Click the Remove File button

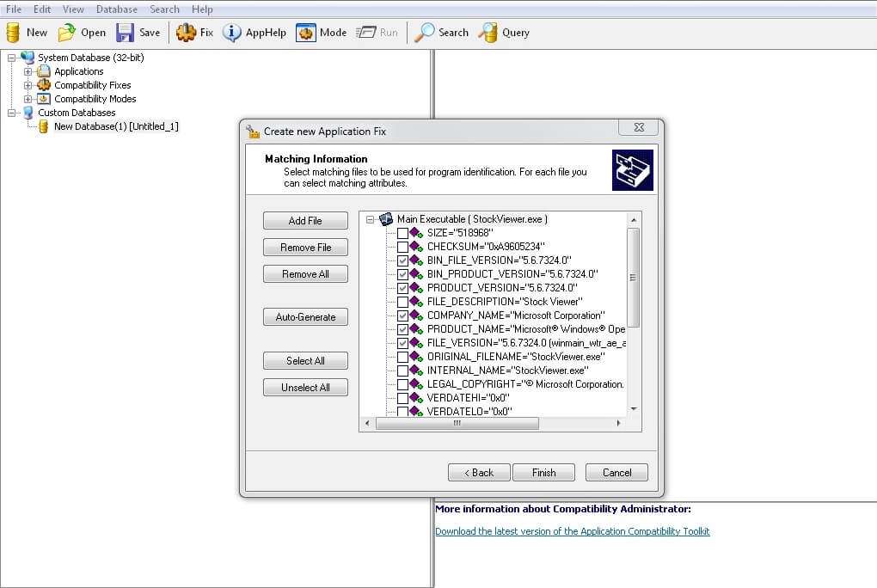[x=305, y=248]
